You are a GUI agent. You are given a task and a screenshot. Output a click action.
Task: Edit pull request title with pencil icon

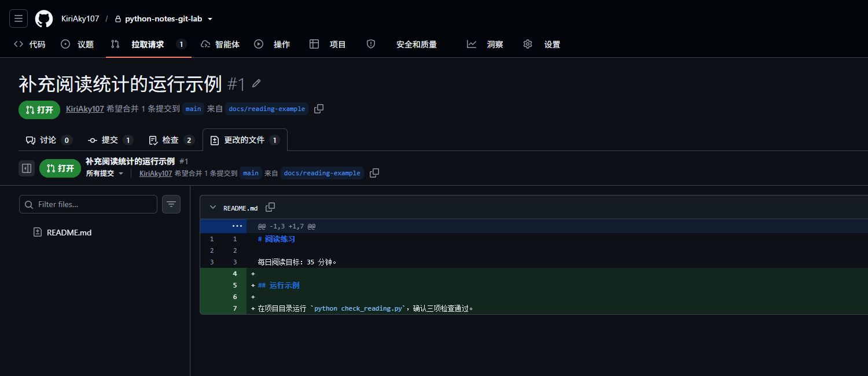(256, 84)
